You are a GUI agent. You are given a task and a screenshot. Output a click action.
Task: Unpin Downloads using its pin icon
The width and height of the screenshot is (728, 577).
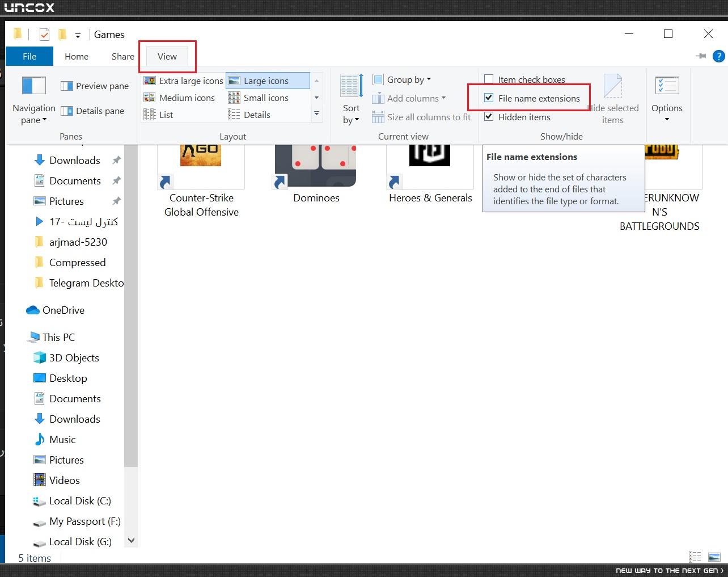tap(116, 160)
